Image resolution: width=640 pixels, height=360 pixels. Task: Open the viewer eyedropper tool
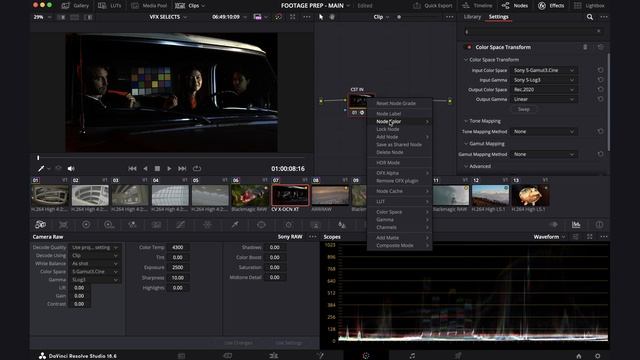pos(41,169)
